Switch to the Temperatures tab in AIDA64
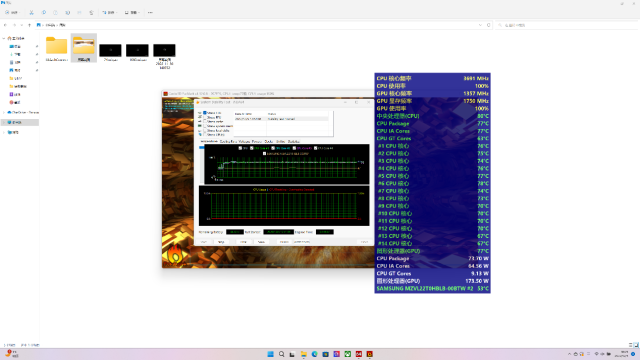The image size is (640, 360). point(209,141)
